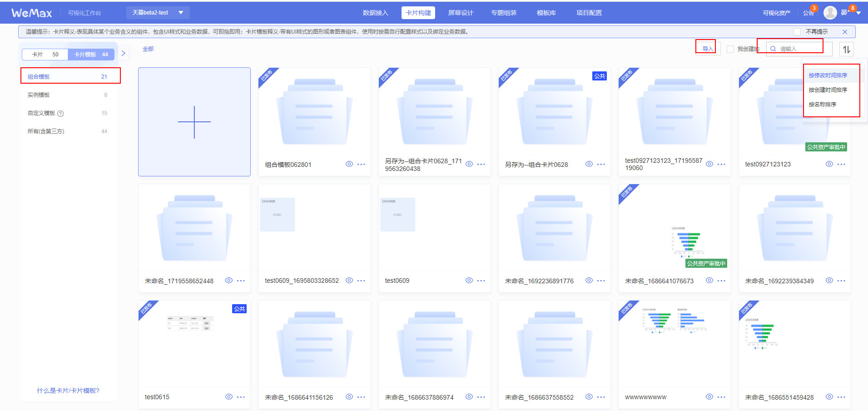Select 自定义模板 category

[67, 113]
